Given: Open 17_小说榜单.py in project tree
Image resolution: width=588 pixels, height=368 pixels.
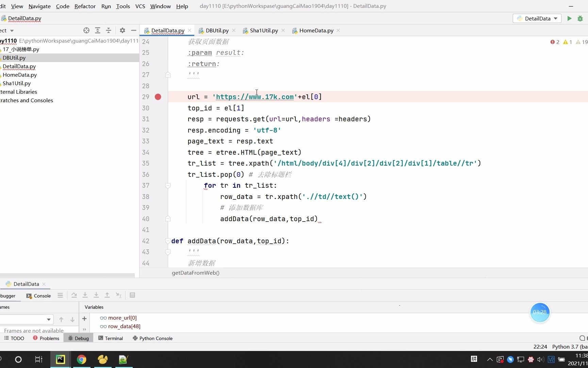Looking at the screenshot, I should [x=21, y=49].
